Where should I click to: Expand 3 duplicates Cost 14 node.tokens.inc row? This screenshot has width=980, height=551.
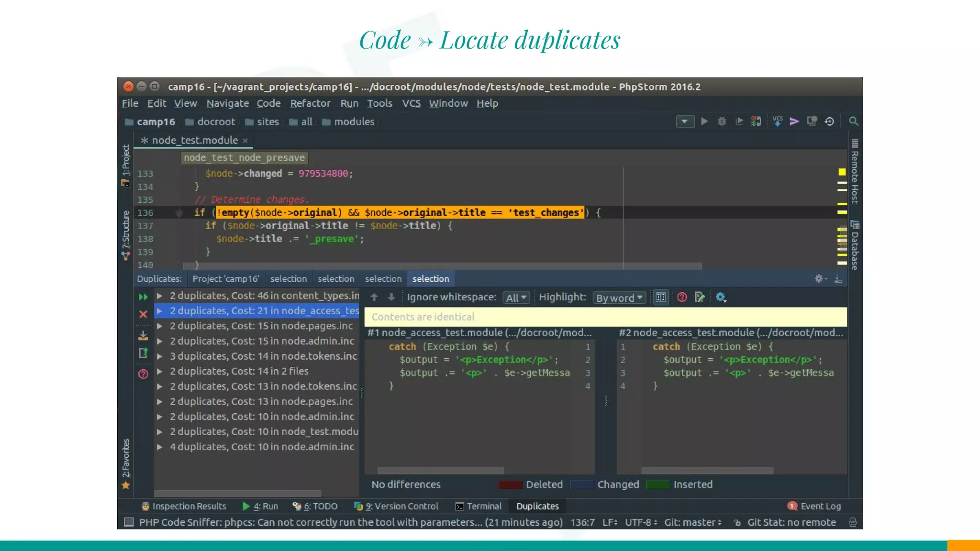tap(160, 356)
